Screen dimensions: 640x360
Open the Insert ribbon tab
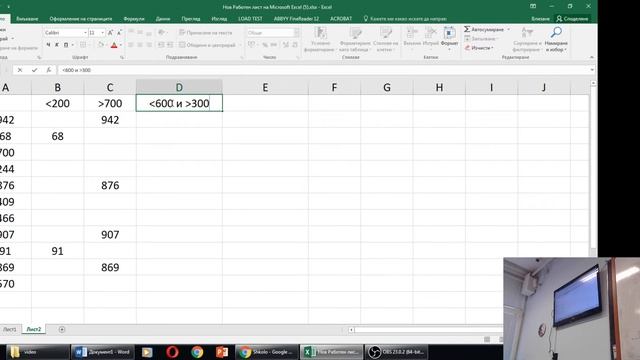click(x=27, y=19)
